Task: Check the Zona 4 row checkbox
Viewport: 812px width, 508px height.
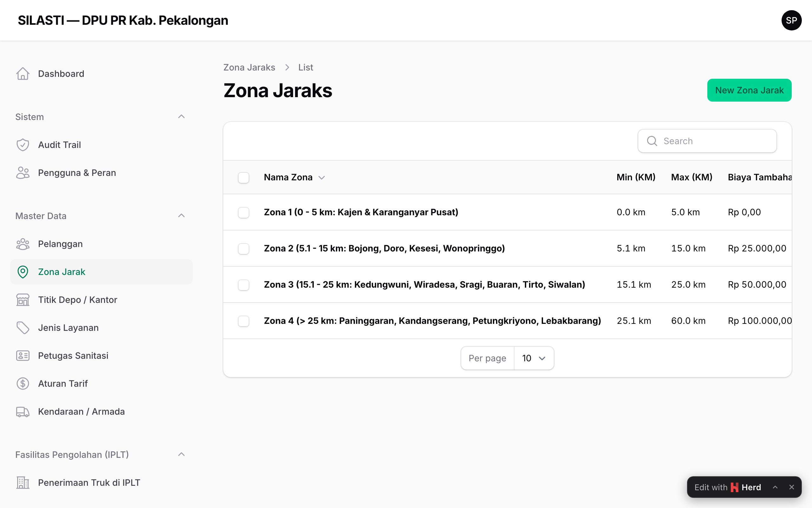Action: tap(244, 321)
